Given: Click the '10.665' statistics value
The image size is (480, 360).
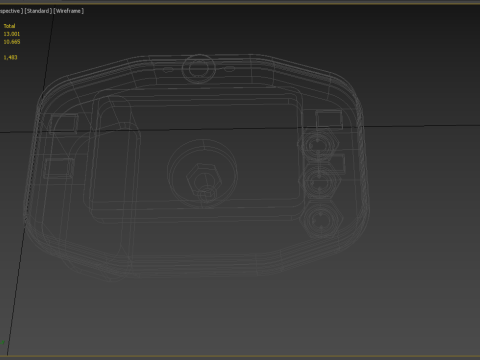Looking at the screenshot, I should coord(12,42).
